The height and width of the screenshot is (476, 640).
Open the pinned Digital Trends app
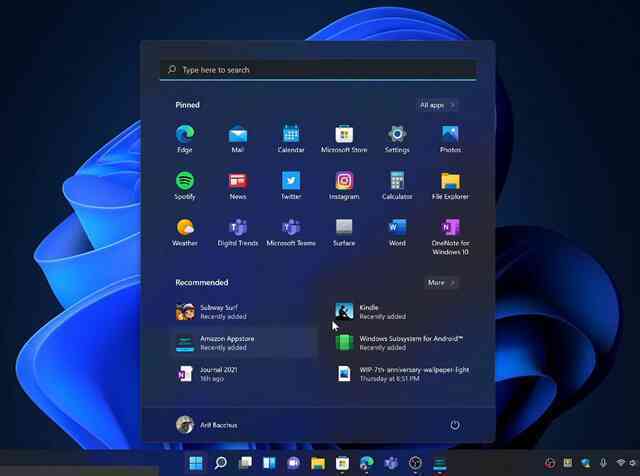(x=238, y=233)
